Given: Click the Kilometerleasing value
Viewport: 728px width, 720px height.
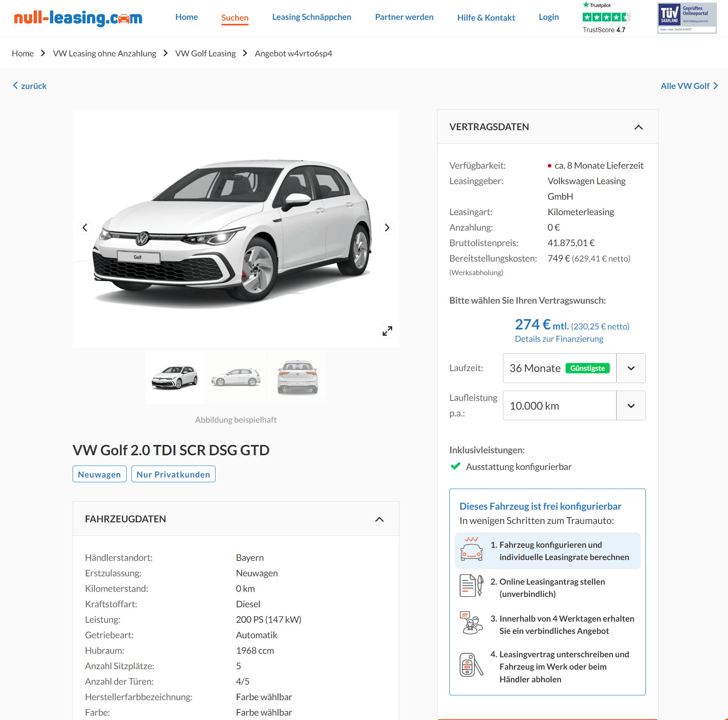Looking at the screenshot, I should [x=581, y=212].
